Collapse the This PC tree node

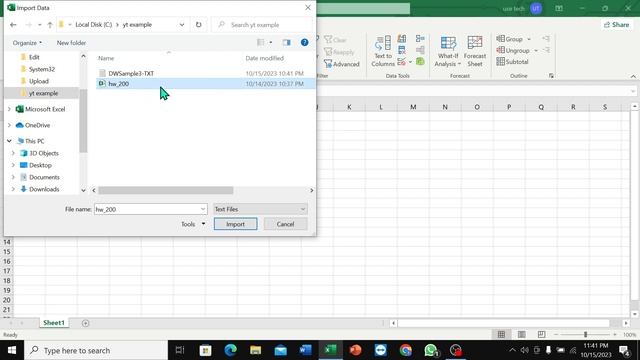[x=9, y=141]
